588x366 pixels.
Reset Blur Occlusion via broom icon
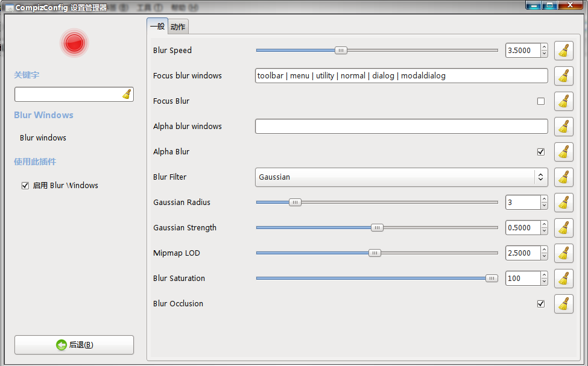pos(564,304)
